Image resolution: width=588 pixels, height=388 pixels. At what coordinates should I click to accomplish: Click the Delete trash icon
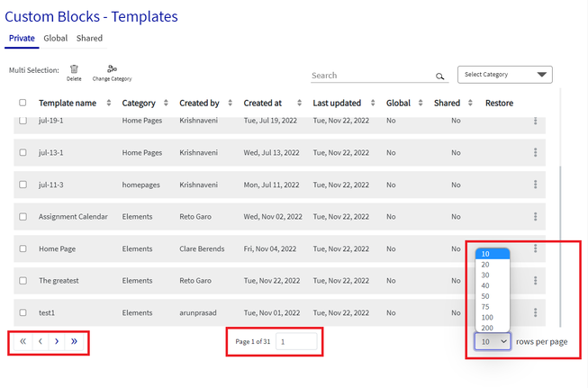(74, 69)
